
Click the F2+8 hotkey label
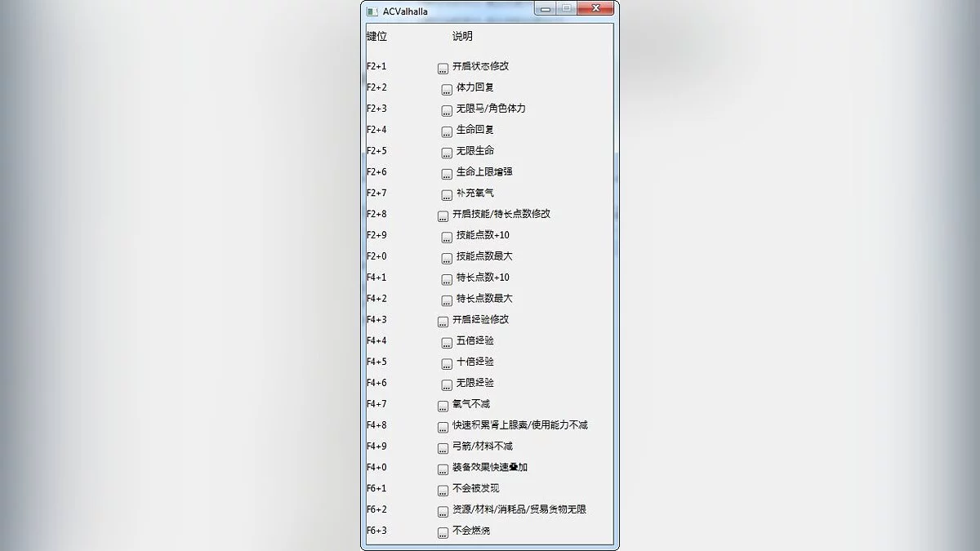[x=376, y=214]
